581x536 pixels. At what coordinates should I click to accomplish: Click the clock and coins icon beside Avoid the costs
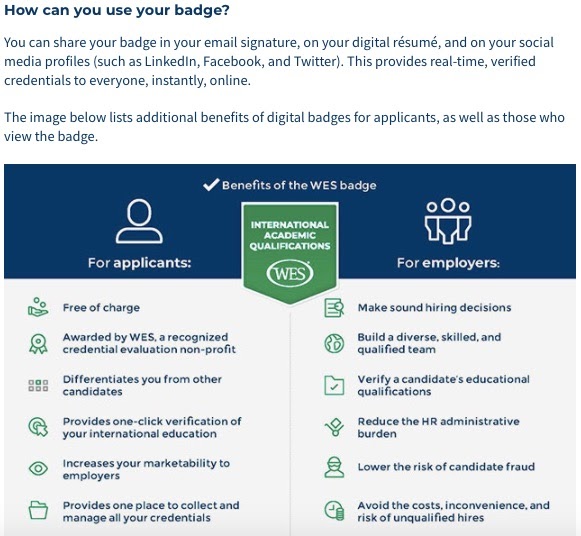point(334,510)
